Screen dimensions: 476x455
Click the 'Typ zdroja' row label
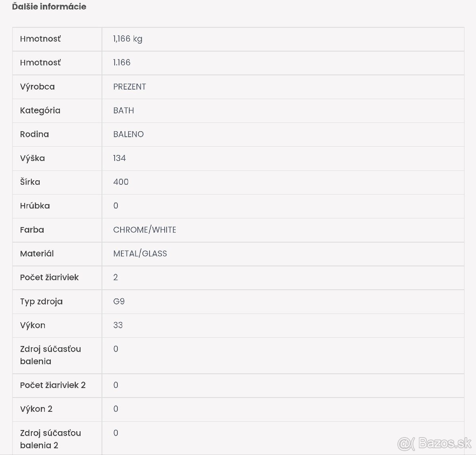(x=41, y=301)
